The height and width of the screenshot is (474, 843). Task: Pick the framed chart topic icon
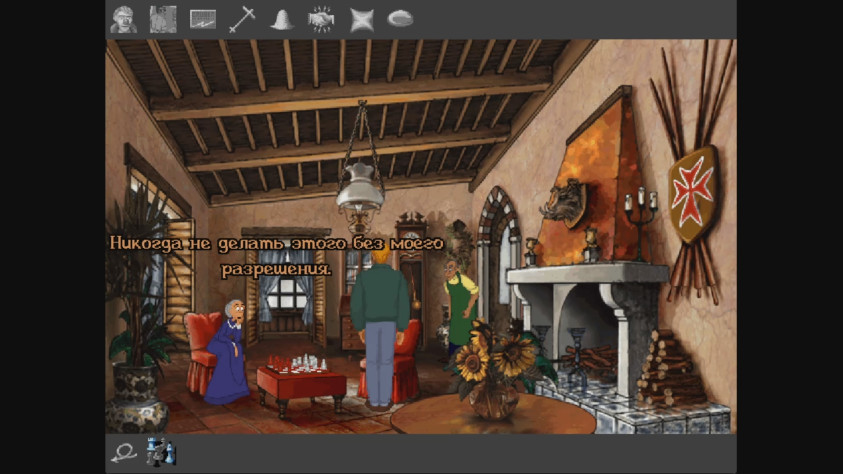(203, 19)
